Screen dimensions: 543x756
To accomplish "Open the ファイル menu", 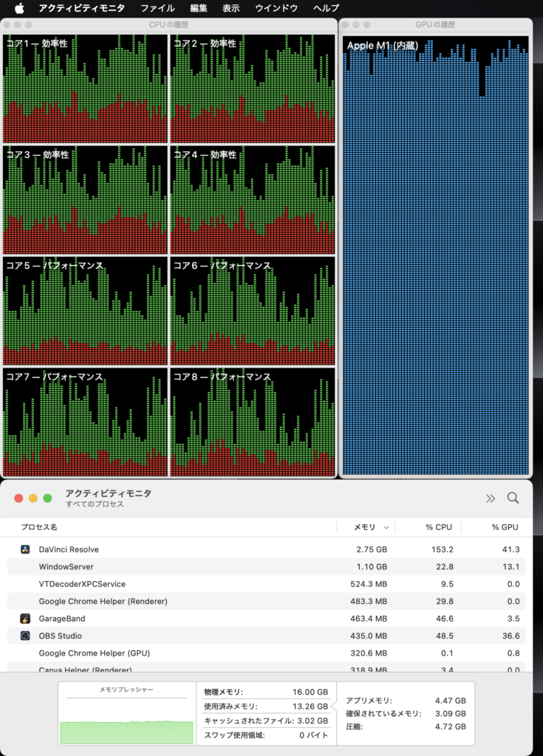I will coord(157,7).
